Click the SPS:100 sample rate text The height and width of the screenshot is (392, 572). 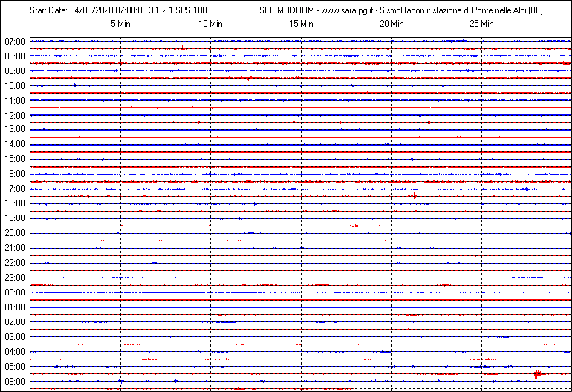tap(191, 11)
